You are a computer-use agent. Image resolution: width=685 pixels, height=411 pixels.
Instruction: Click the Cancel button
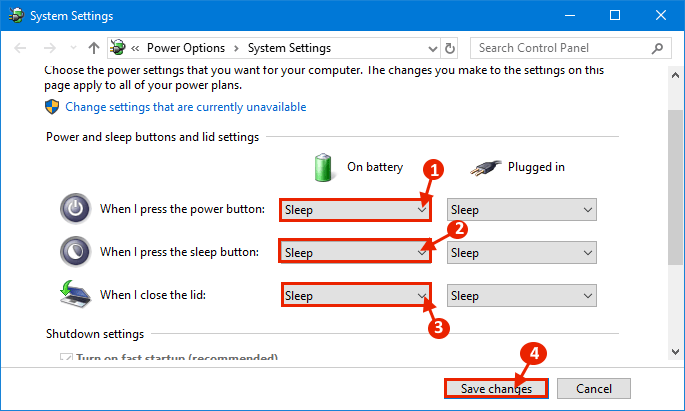point(594,388)
